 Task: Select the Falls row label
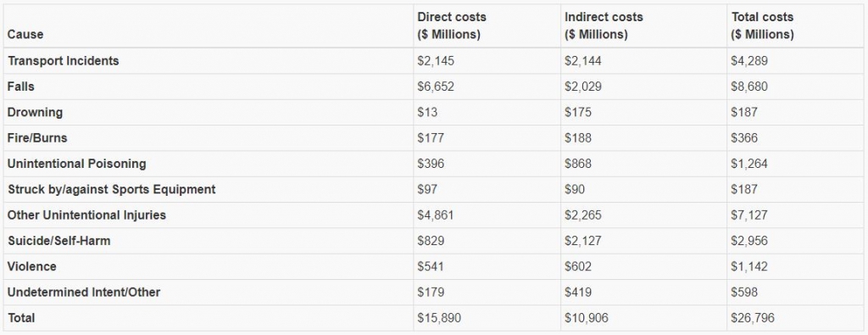(21, 87)
